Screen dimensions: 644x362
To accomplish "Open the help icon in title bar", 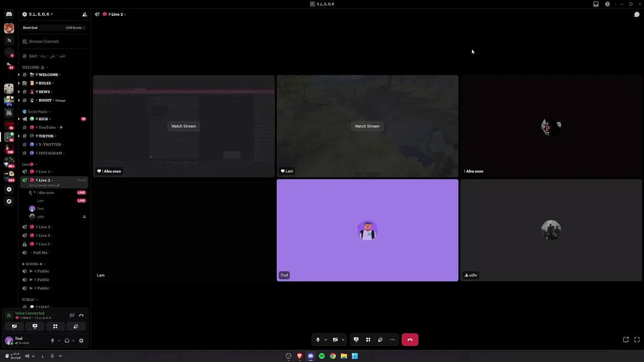I will click(x=607, y=4).
